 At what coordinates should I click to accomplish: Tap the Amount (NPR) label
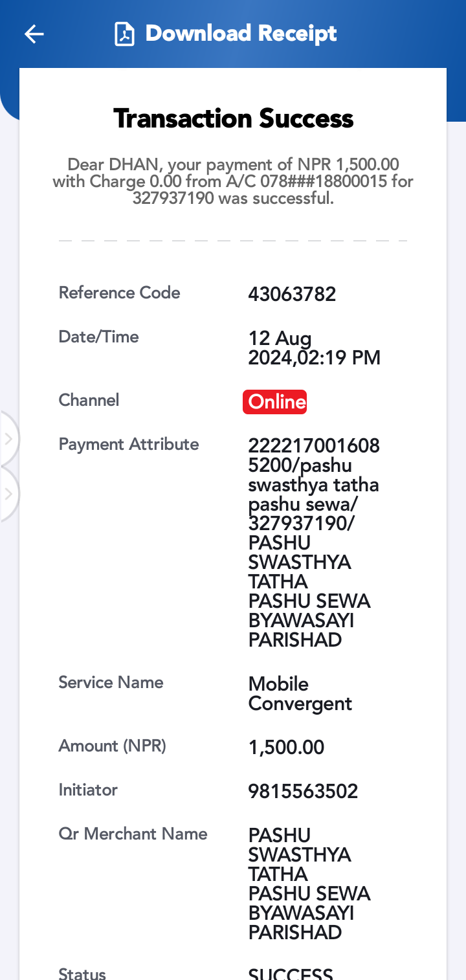(x=112, y=746)
